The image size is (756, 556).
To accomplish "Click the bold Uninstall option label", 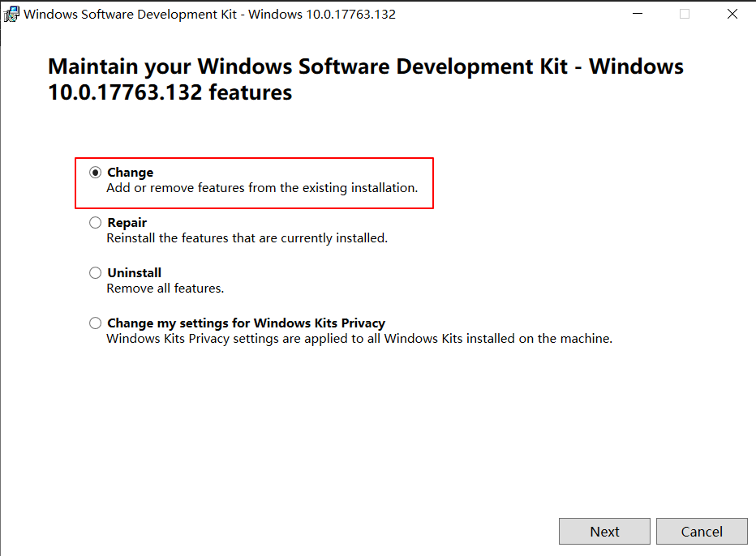I will click(134, 272).
